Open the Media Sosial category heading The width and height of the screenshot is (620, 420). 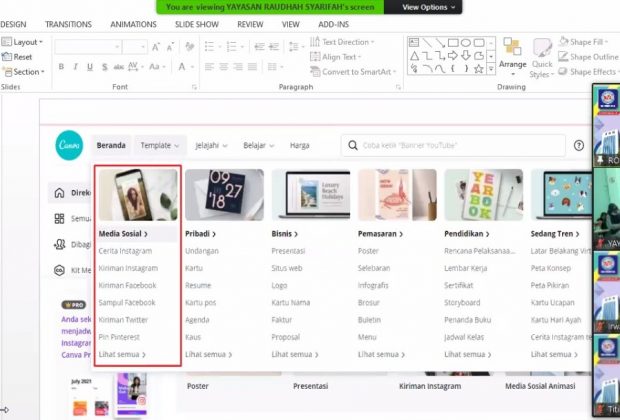(x=123, y=234)
